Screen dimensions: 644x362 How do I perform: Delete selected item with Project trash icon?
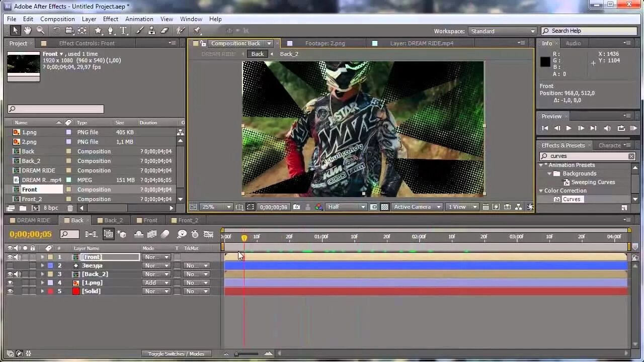tap(70, 208)
